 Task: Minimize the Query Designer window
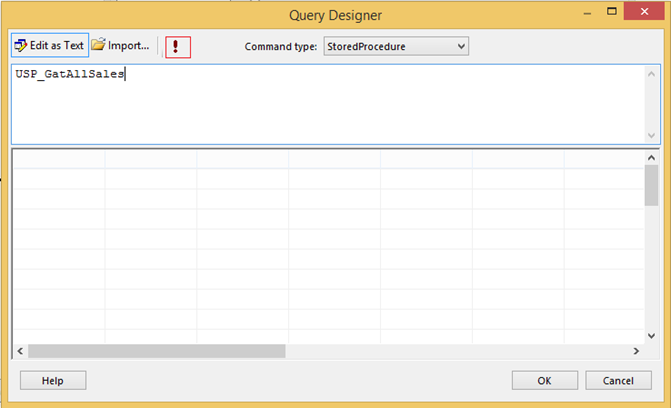point(588,13)
